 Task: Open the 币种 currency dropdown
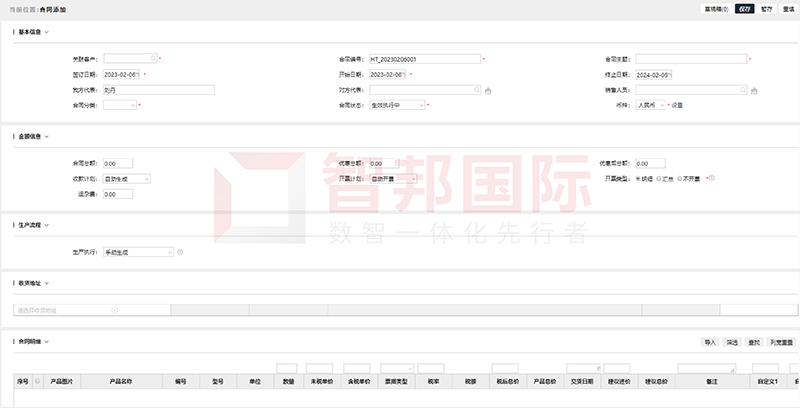651,105
